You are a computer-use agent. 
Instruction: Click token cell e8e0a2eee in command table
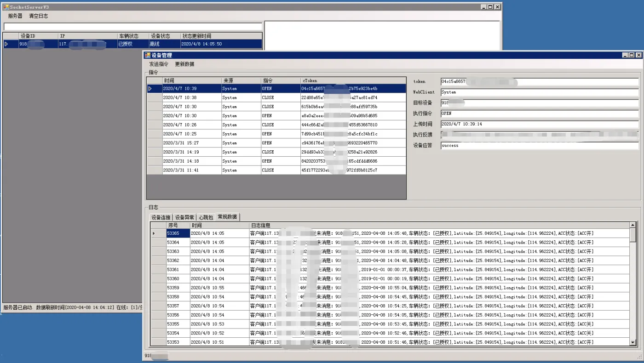(x=353, y=116)
